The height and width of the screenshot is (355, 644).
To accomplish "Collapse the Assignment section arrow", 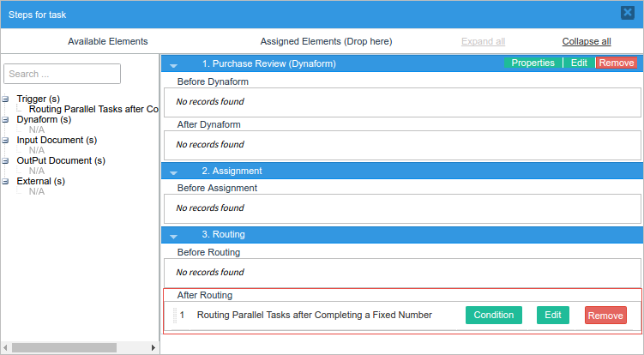I will pyautogui.click(x=174, y=171).
